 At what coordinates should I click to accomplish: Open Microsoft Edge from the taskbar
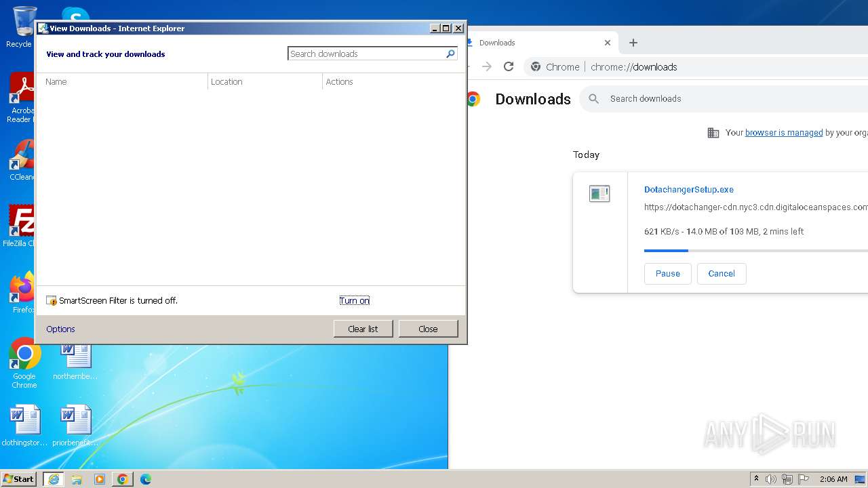coord(146,479)
